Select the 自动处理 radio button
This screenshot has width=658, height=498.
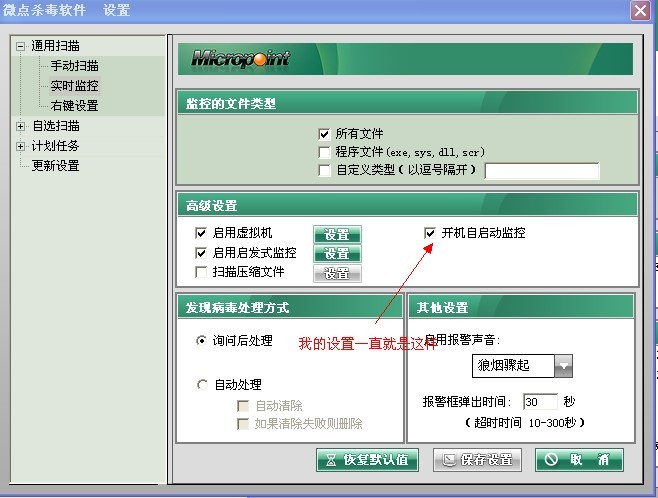202,384
